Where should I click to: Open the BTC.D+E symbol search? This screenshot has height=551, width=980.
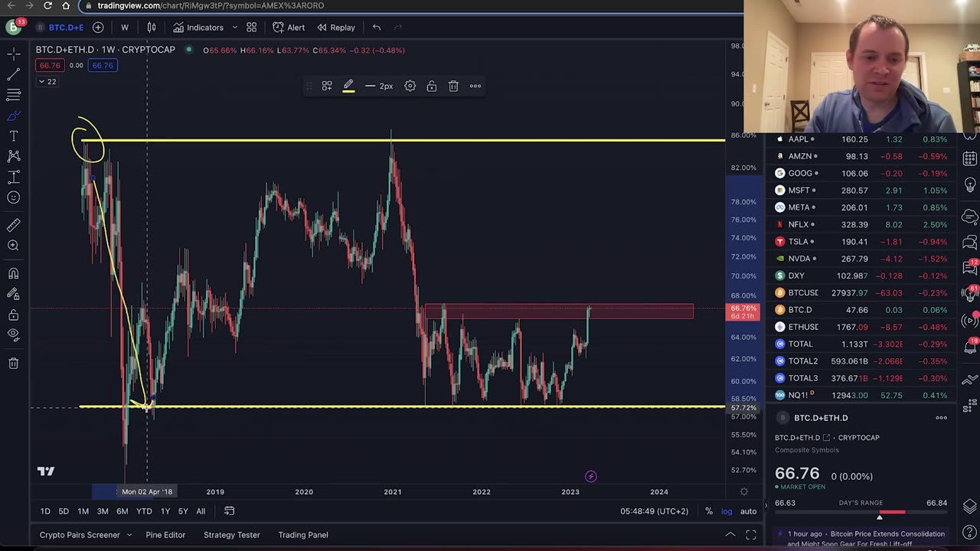click(x=61, y=28)
